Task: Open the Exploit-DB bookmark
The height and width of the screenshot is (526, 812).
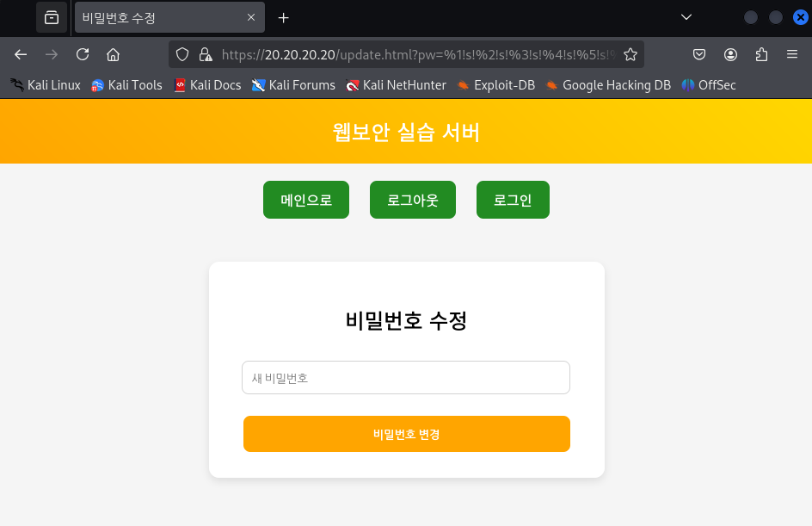Action: 496,85
